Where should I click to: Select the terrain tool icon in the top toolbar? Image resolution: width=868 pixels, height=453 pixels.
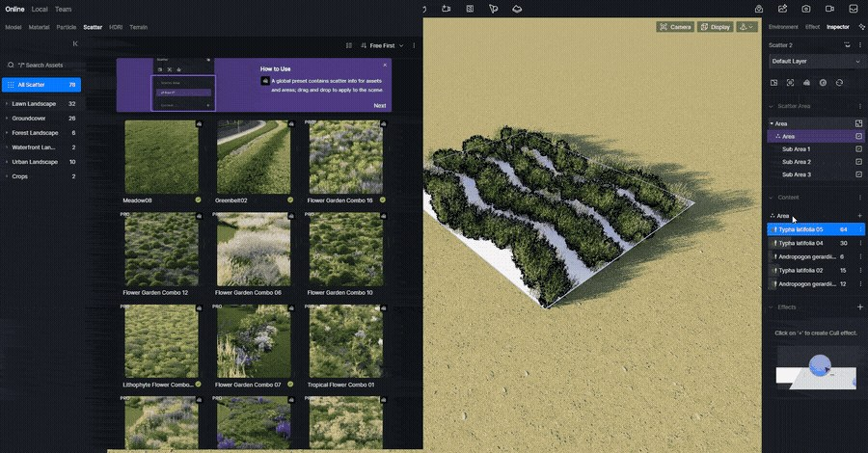point(517,9)
